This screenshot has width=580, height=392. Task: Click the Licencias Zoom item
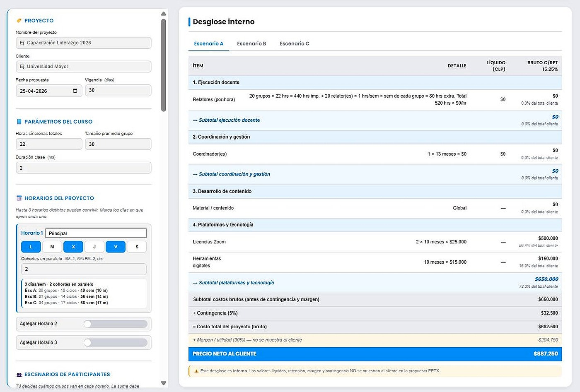(x=209, y=242)
